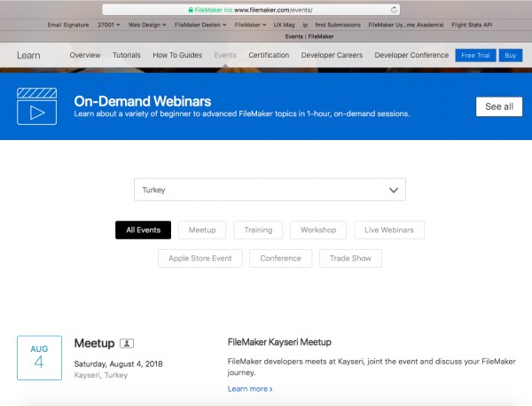
Task: Open the fmd Submissions bookmark
Action: point(338,25)
